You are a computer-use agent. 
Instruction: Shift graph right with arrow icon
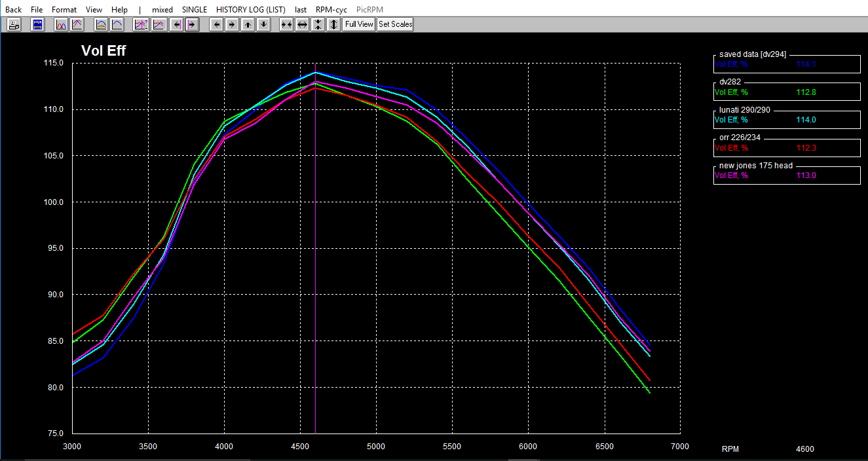click(232, 25)
